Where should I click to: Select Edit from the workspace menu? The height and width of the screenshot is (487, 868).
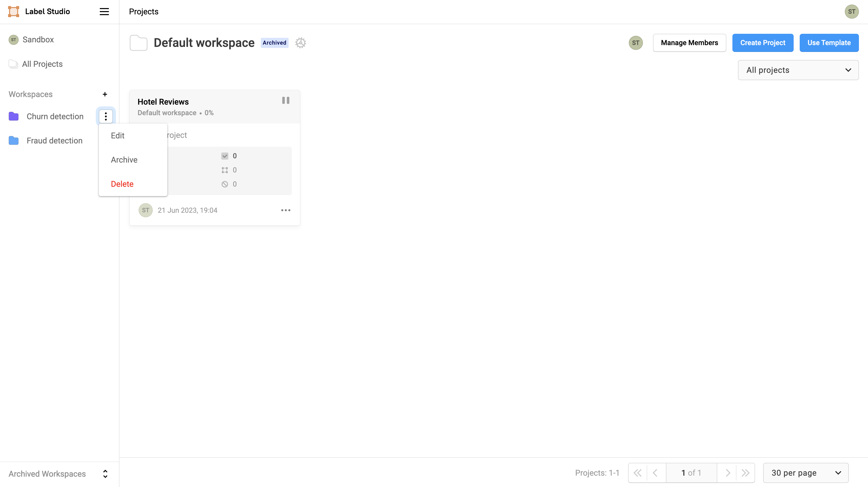[x=118, y=135]
